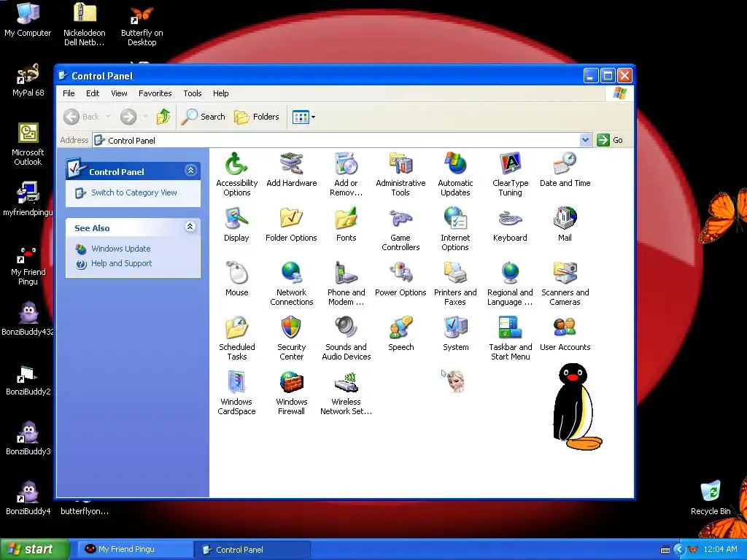Expand hidden system tray icons arrow
This screenshot has width=747, height=560.
678,550
